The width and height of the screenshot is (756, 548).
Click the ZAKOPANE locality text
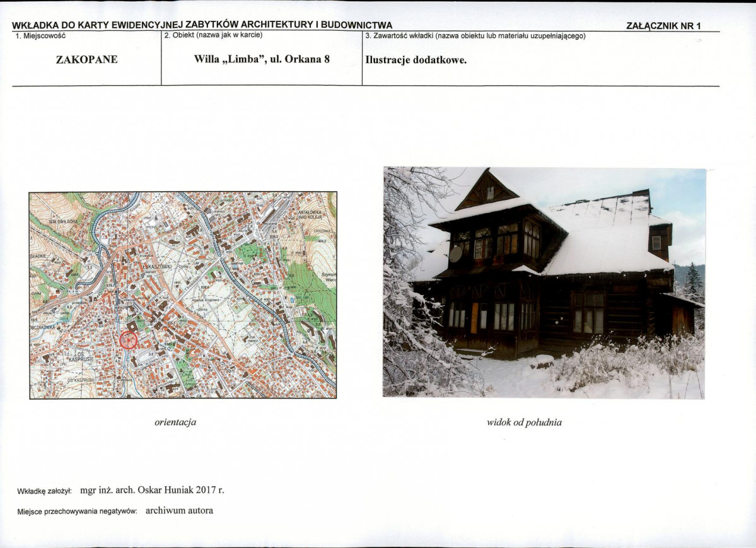click(x=86, y=61)
